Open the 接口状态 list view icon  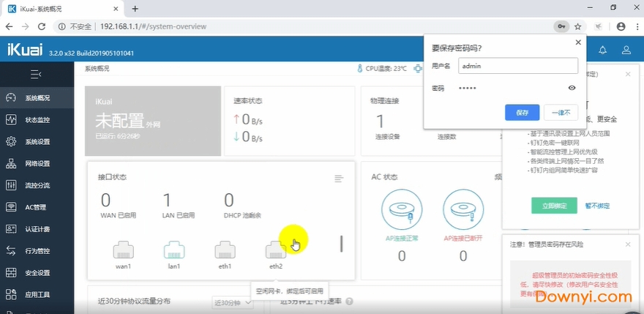pos(338,179)
